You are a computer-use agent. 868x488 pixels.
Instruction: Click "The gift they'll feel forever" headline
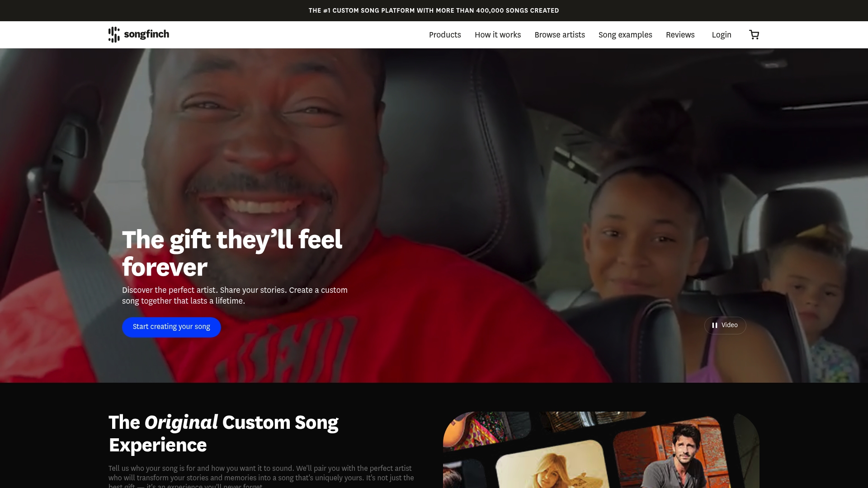(x=232, y=253)
